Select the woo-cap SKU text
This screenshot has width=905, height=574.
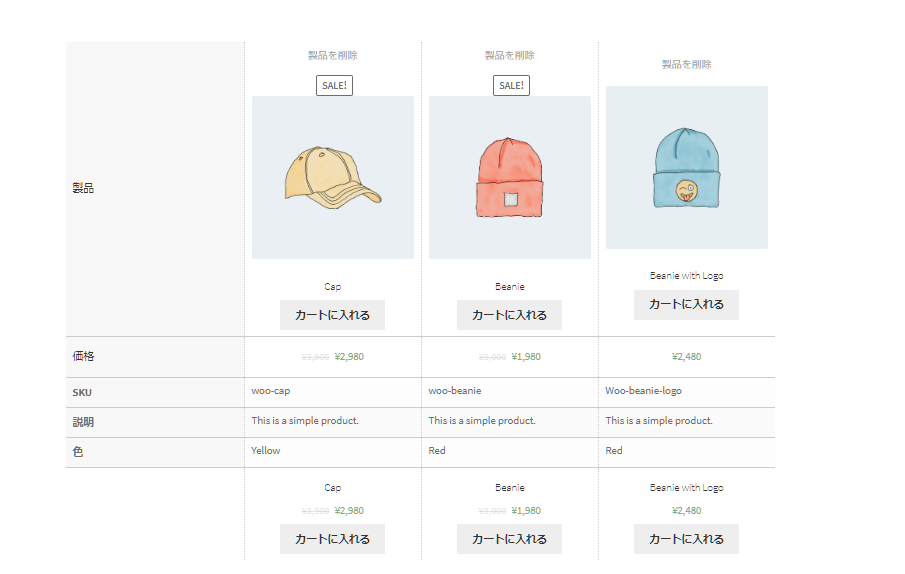click(x=271, y=391)
